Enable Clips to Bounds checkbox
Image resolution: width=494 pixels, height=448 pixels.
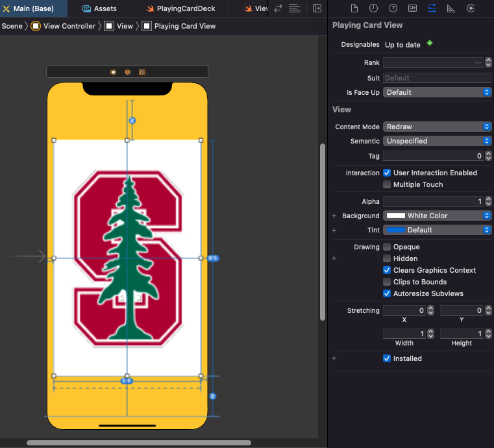tap(387, 282)
